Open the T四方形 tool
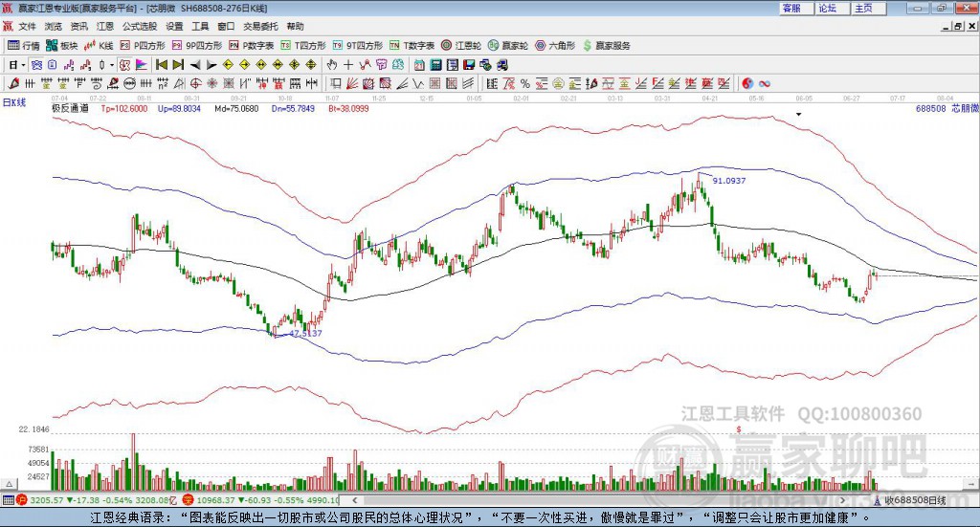The width and height of the screenshot is (980, 527). [x=303, y=46]
